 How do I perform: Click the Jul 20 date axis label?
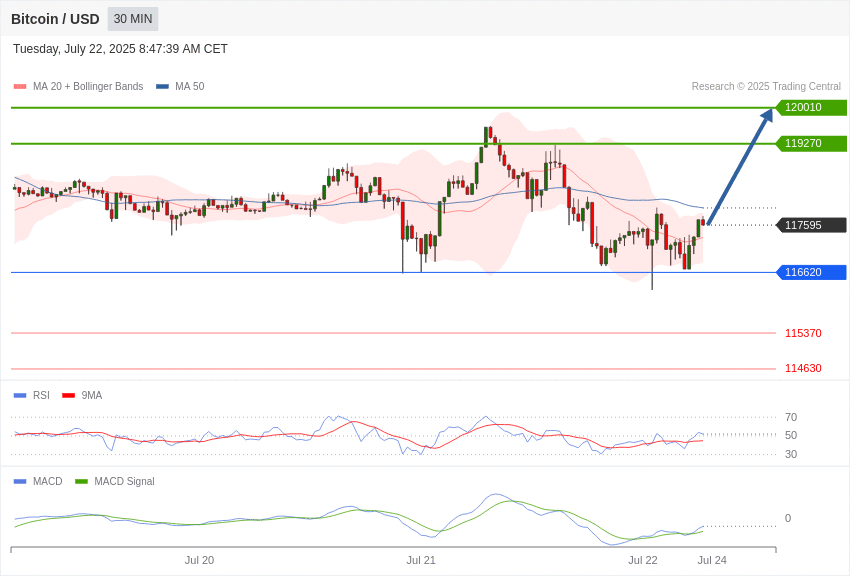coord(199,560)
